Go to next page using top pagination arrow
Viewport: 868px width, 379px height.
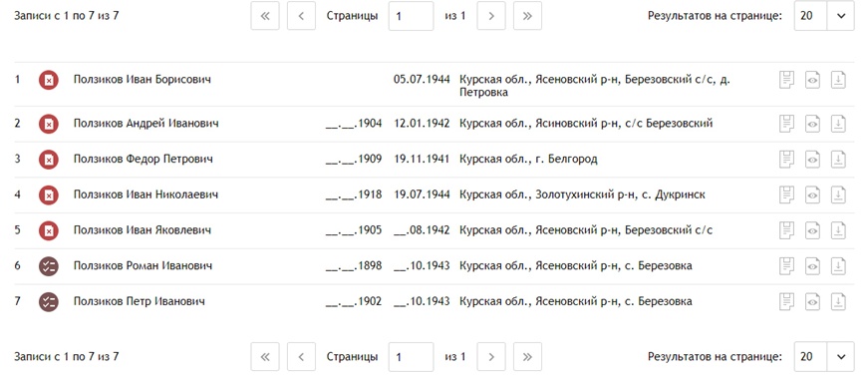point(491,16)
